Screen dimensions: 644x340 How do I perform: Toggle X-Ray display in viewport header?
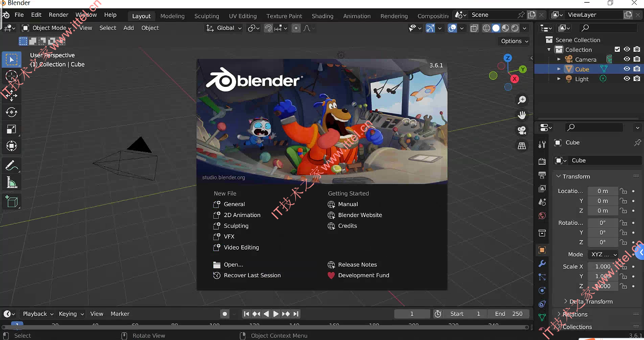click(x=474, y=28)
